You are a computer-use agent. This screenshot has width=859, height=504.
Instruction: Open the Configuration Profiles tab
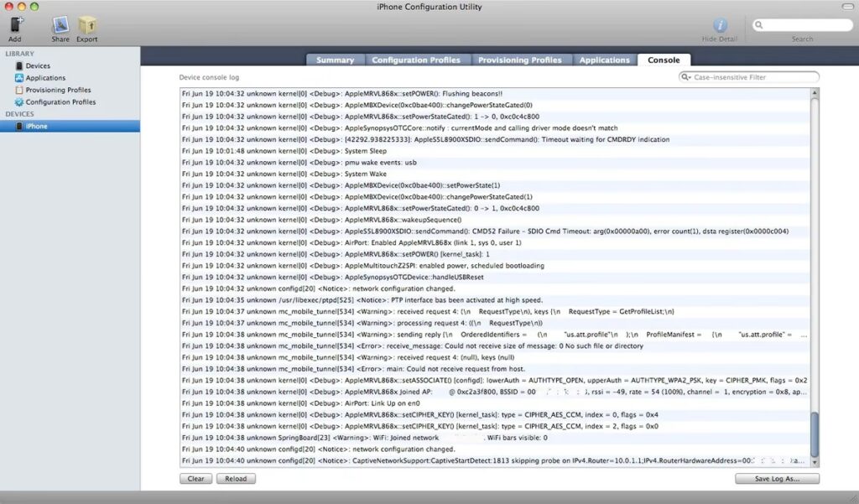click(x=415, y=60)
